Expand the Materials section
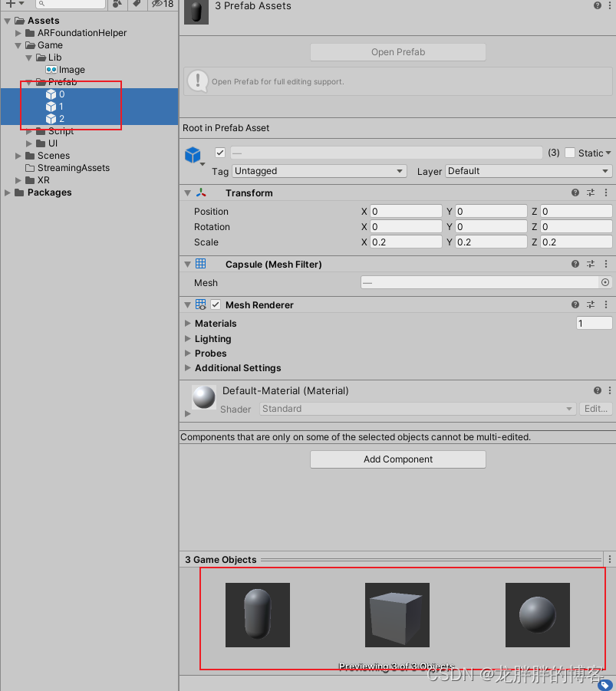This screenshot has height=691, width=616. click(187, 324)
